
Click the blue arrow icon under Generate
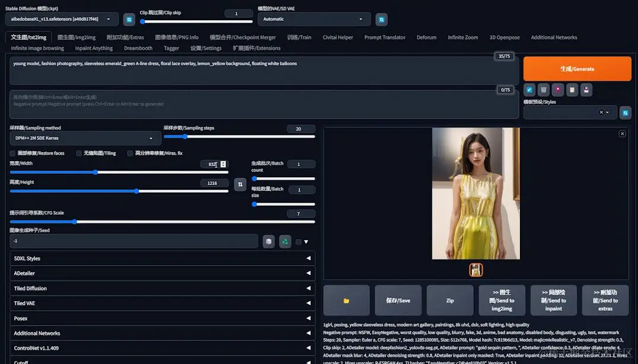tap(529, 90)
